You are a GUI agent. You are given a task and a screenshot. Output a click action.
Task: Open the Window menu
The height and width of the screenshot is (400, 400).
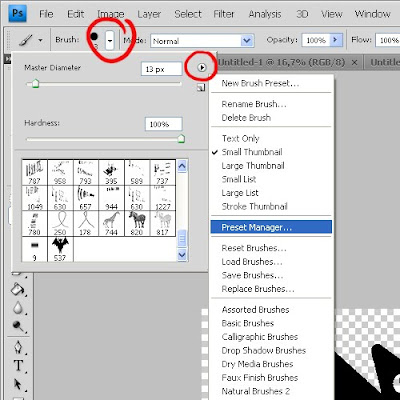click(x=372, y=14)
